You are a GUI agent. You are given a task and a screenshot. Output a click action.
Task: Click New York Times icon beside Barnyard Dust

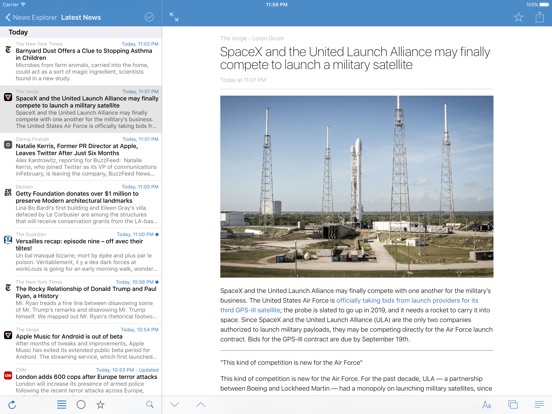tap(8, 50)
